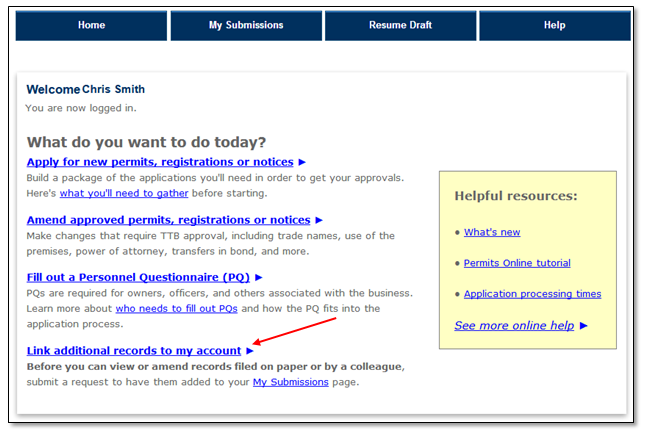Click arrow icon after 'Link additional records' heading
The height and width of the screenshot is (438, 653).
(x=250, y=351)
